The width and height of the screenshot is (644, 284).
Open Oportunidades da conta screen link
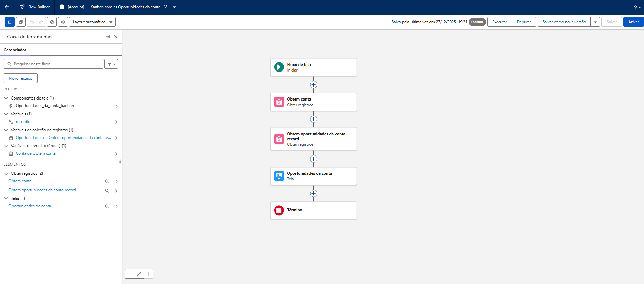tap(30, 206)
